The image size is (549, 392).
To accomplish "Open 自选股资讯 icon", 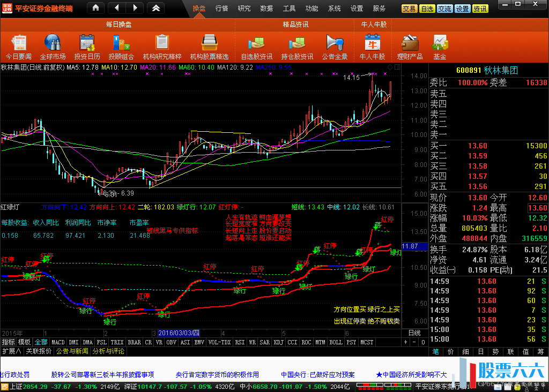I will point(257,47).
